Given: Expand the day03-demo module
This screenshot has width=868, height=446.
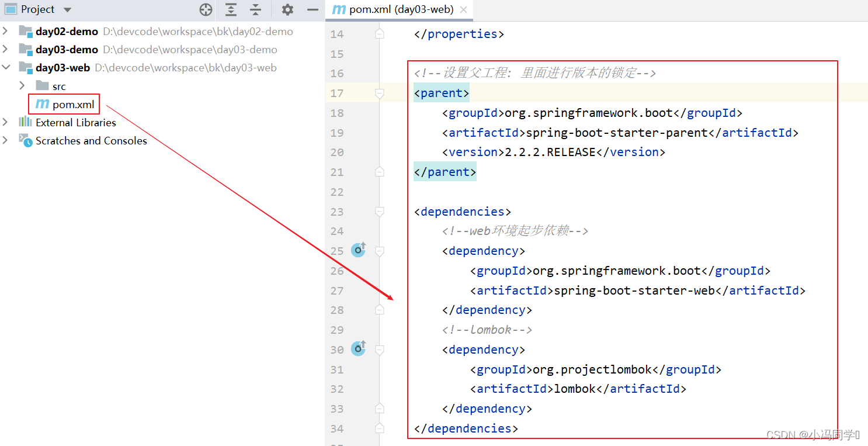Looking at the screenshot, I should (5, 49).
